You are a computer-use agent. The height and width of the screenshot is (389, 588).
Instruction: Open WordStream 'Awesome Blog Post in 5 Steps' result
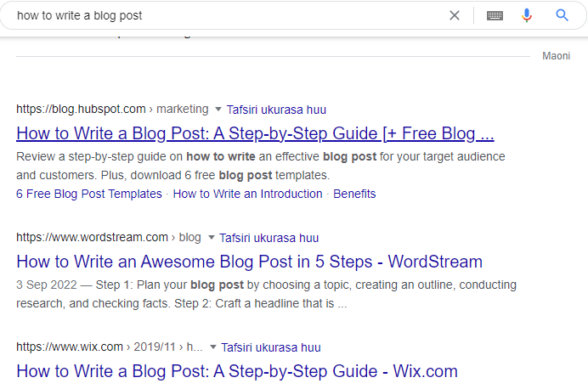[249, 262]
